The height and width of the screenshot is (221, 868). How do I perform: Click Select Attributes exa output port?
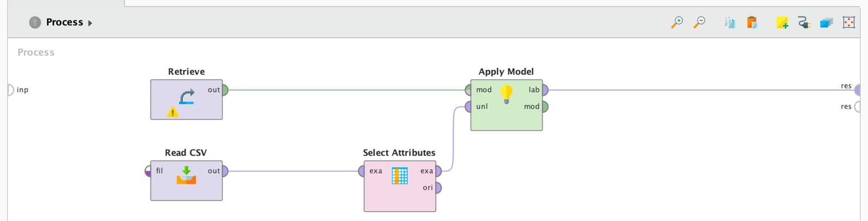438,171
